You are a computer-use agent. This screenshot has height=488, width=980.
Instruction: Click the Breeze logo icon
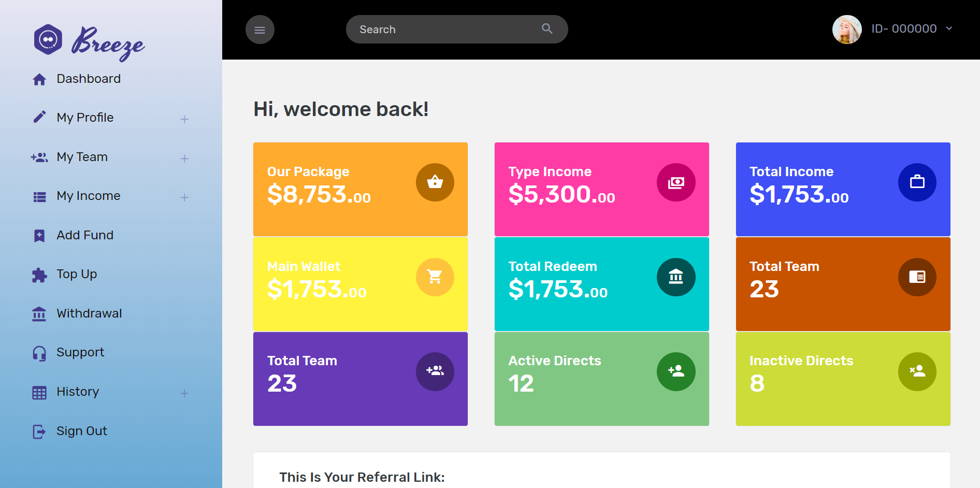tap(48, 39)
